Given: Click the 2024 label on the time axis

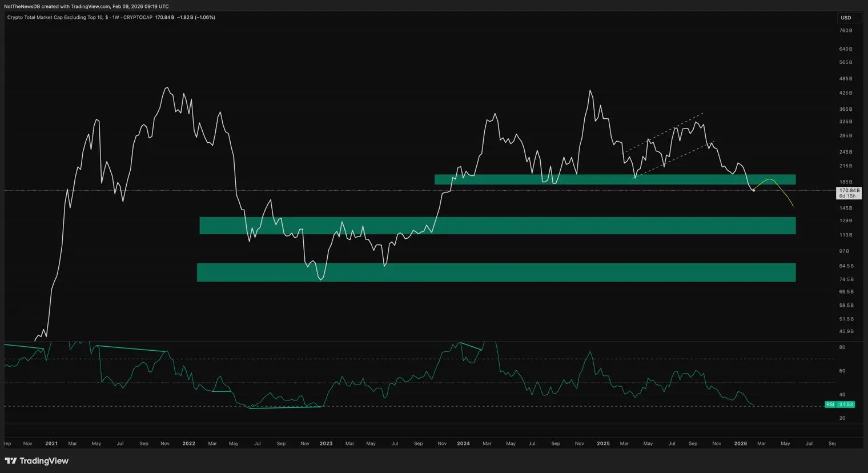Looking at the screenshot, I should pyautogui.click(x=463, y=443).
